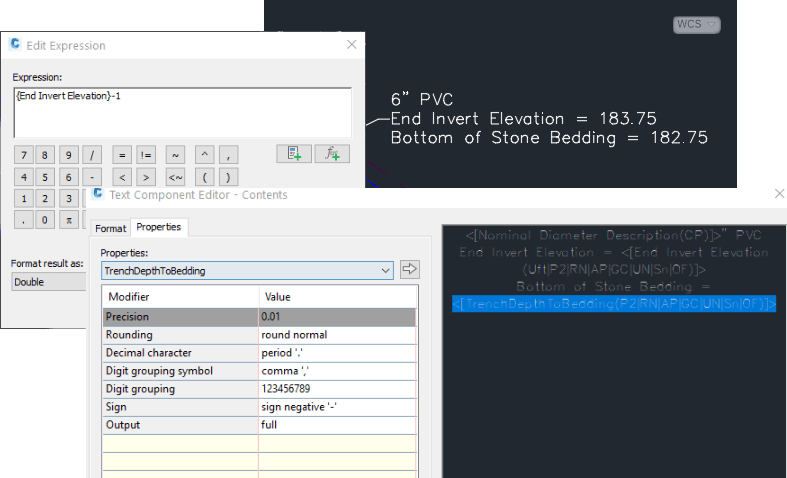Open the Format result as Double dropdown
787x478 pixels.
(x=49, y=282)
